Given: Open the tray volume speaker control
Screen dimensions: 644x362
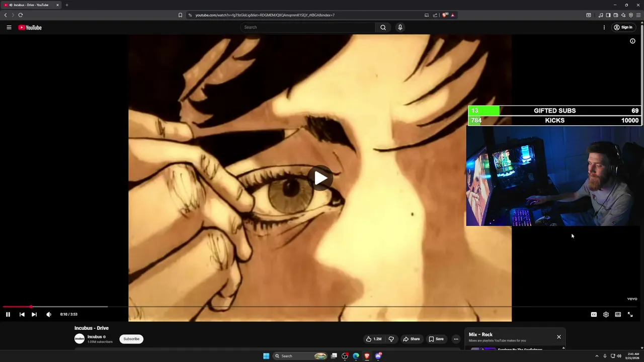Looking at the screenshot, I should coord(619,356).
